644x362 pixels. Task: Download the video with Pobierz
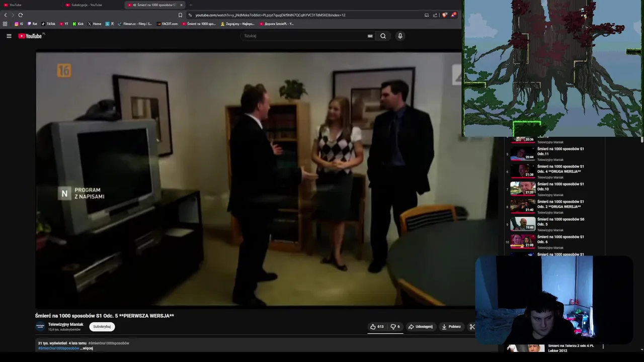click(451, 326)
